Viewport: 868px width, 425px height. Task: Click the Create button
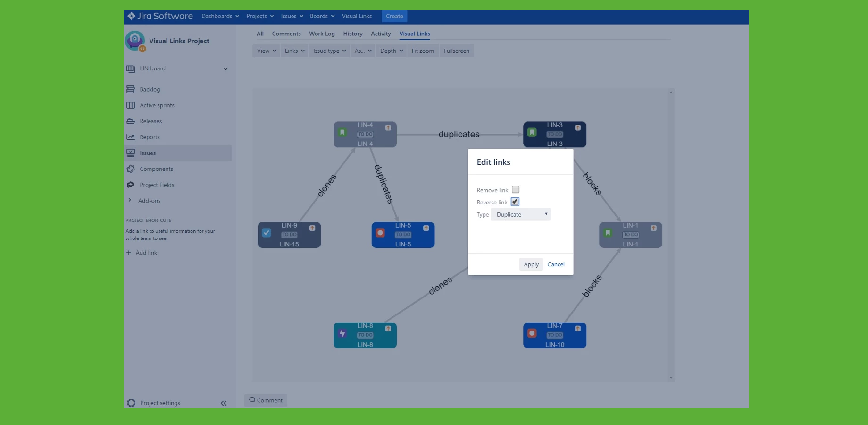pyautogui.click(x=394, y=16)
